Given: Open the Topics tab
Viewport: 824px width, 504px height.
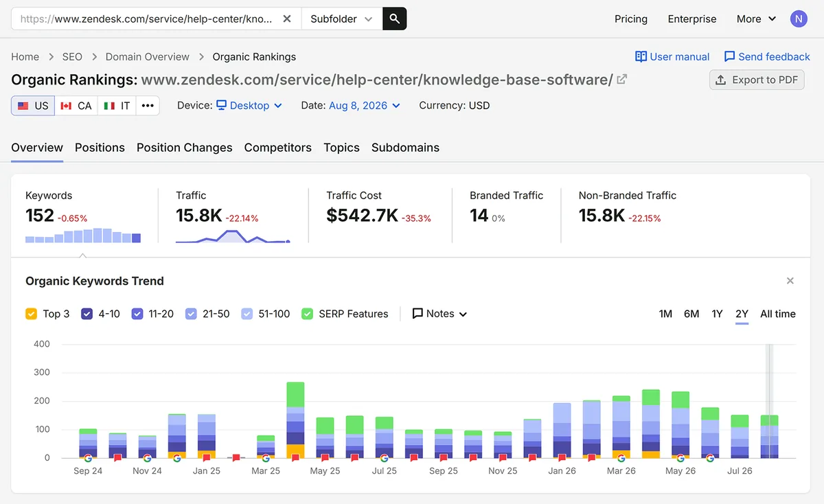Looking at the screenshot, I should tap(341, 148).
